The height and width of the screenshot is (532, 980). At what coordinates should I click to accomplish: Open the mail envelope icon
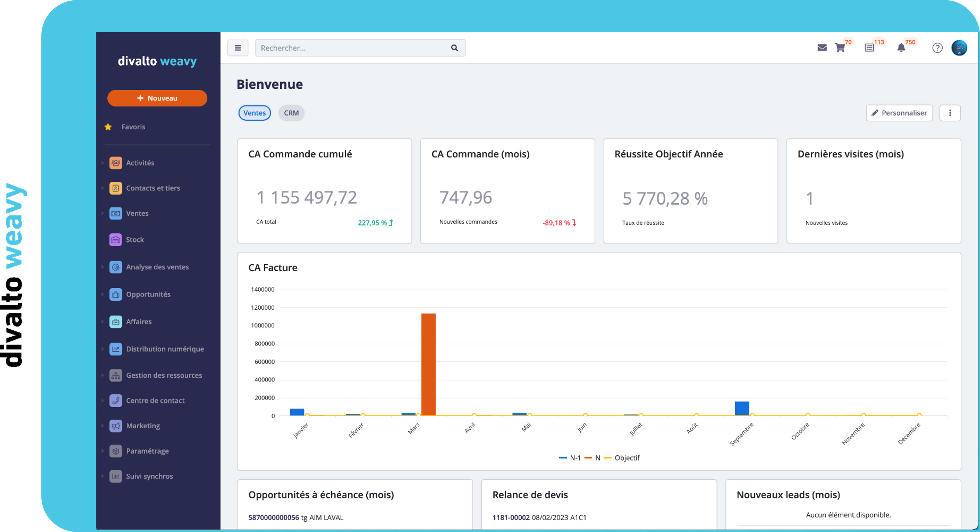pyautogui.click(x=822, y=48)
